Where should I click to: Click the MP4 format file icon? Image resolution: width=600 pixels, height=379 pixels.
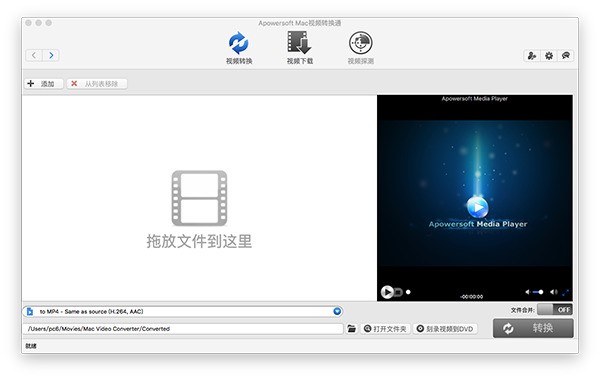pos(30,312)
